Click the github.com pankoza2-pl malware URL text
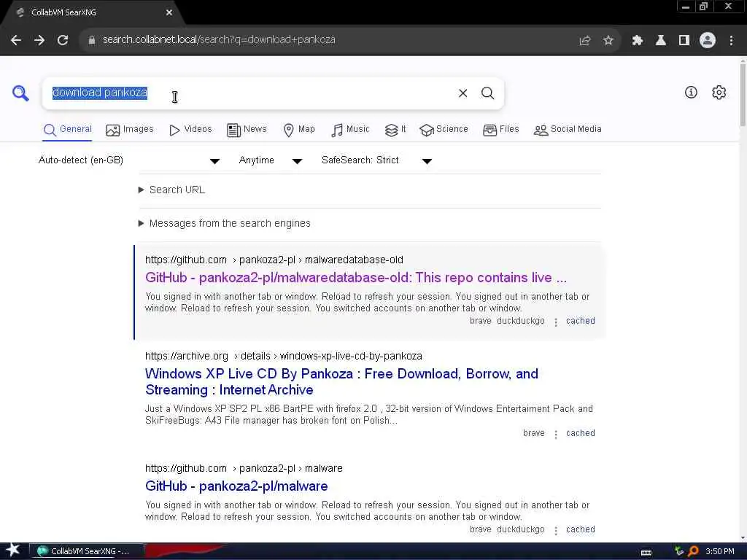This screenshot has height=560, width=747. [x=244, y=469]
